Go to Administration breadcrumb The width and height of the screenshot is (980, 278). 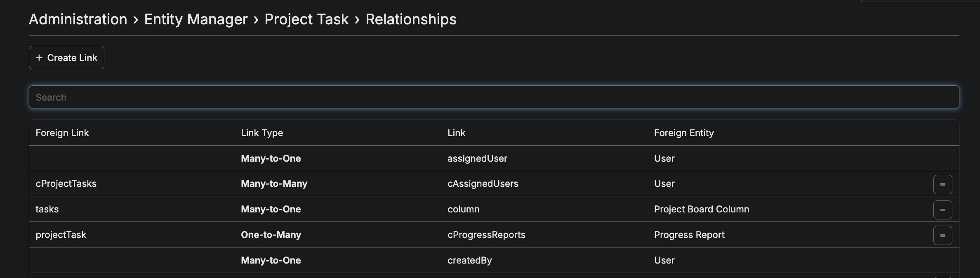[x=78, y=19]
